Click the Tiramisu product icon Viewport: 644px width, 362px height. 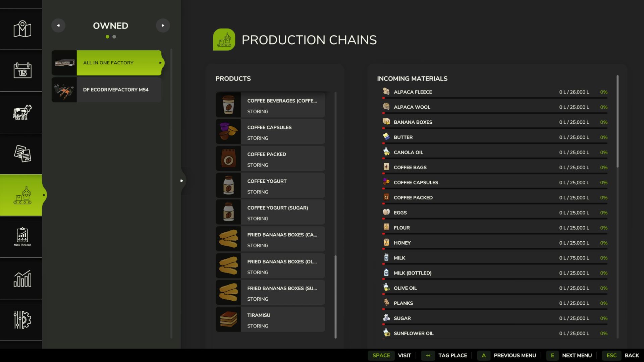(x=228, y=319)
